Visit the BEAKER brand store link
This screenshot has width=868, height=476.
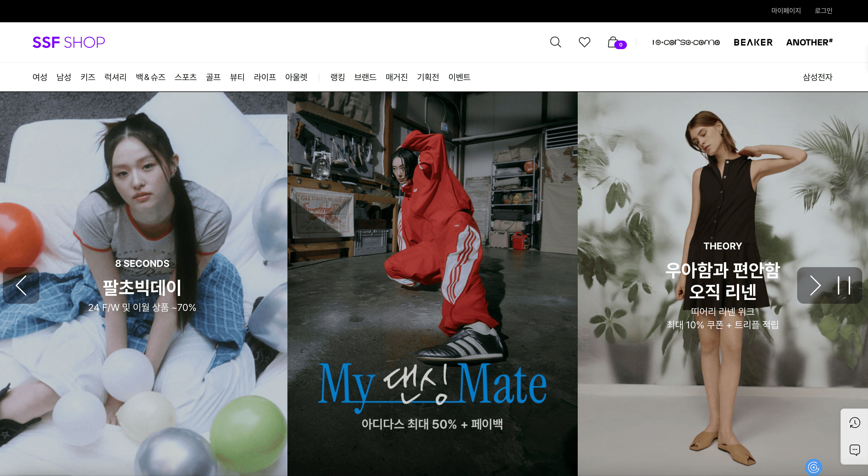pyautogui.click(x=753, y=43)
